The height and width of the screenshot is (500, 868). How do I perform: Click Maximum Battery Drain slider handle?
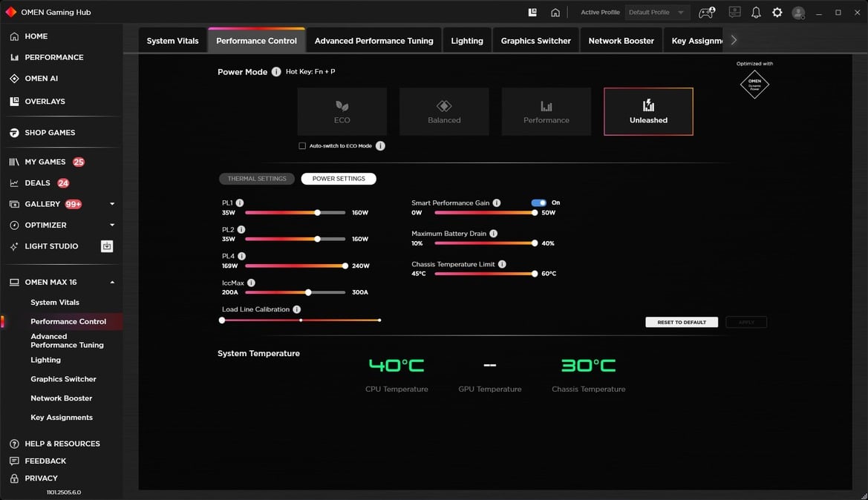click(534, 243)
